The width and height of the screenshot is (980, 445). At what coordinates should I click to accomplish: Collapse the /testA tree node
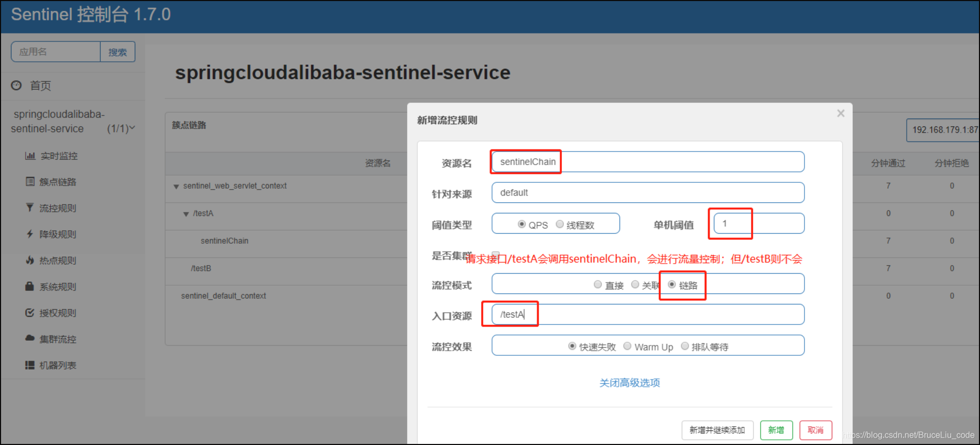186,214
